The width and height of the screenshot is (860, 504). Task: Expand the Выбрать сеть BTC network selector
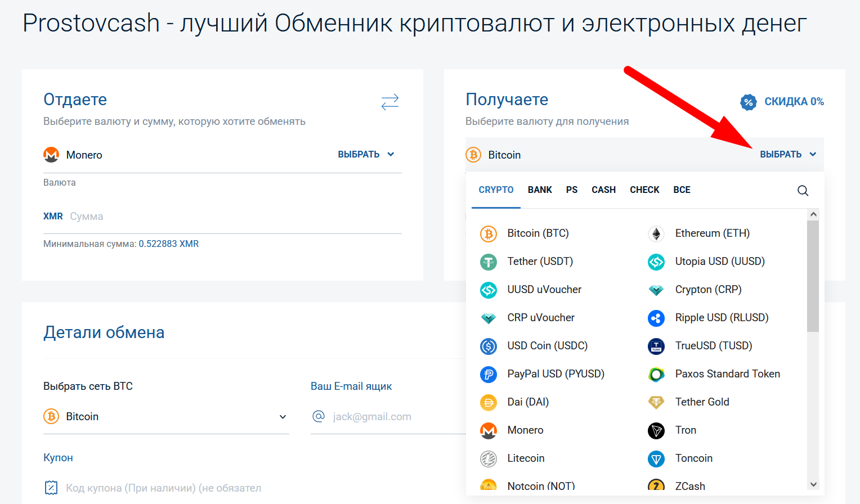tap(166, 417)
